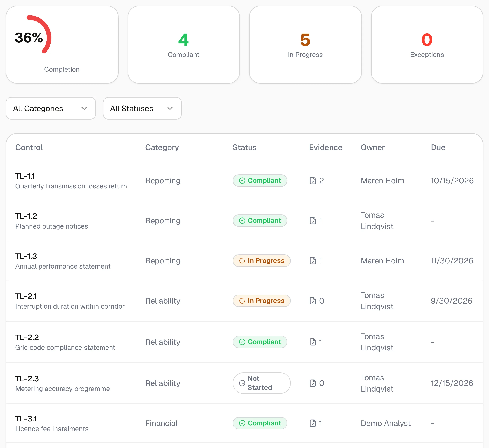This screenshot has height=448, width=489.
Task: Click the evidence document icon for TL-1.1
Action: tap(313, 181)
